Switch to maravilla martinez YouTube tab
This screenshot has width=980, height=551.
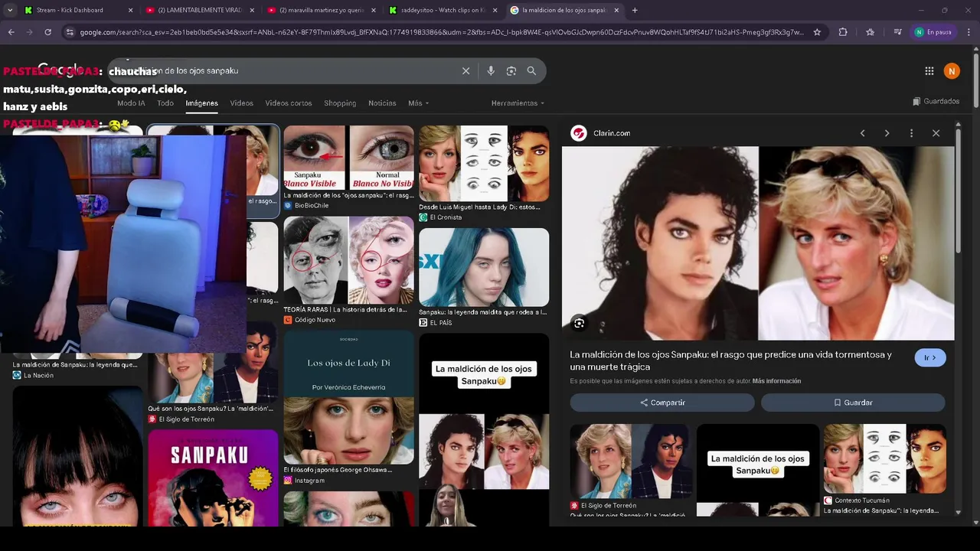coord(322,10)
